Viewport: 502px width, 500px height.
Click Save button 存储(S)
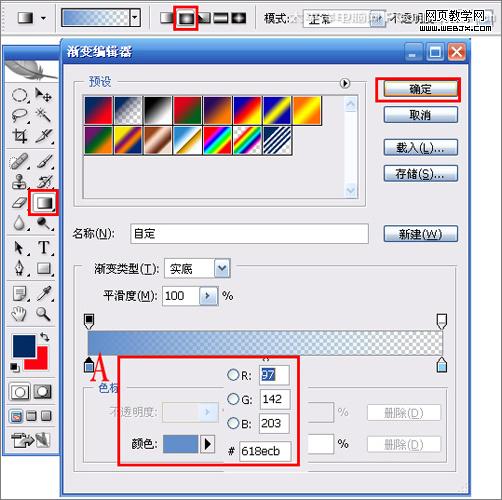click(x=420, y=173)
